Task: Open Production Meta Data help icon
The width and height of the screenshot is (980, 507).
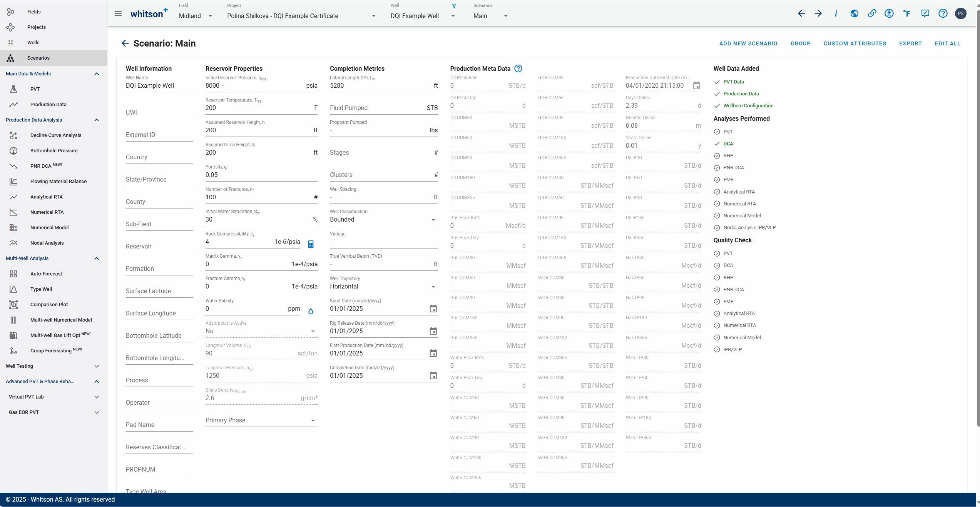Action: 518,68
